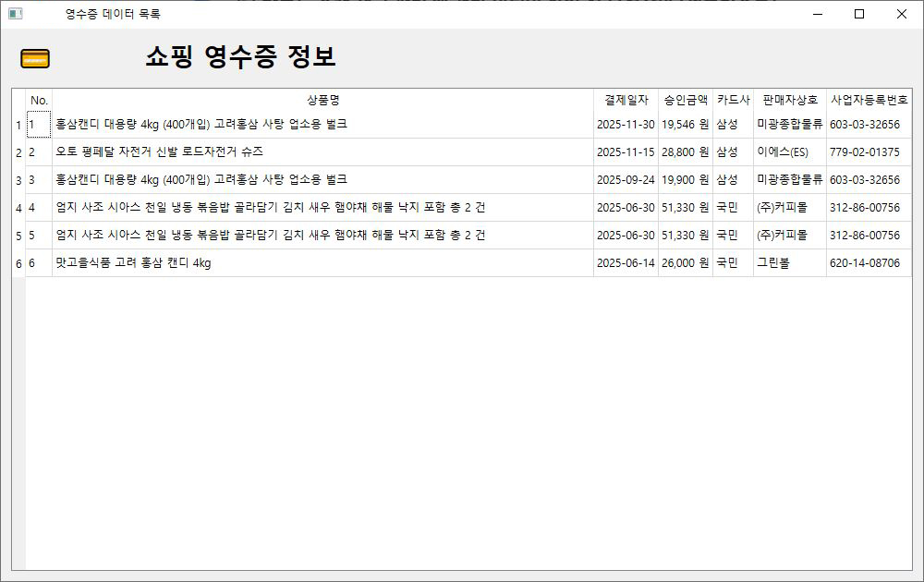
Task: Sort by the 상품명 column header
Action: (x=322, y=100)
